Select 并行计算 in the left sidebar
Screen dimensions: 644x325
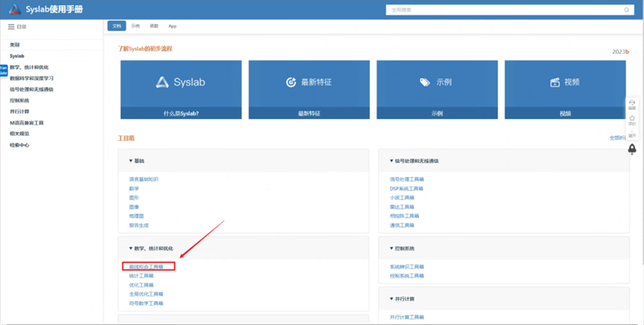click(x=19, y=111)
